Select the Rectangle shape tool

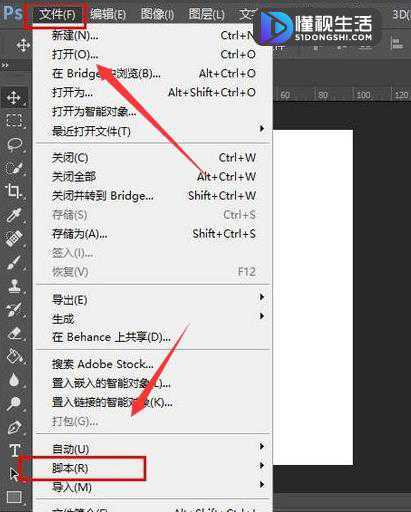point(14,497)
